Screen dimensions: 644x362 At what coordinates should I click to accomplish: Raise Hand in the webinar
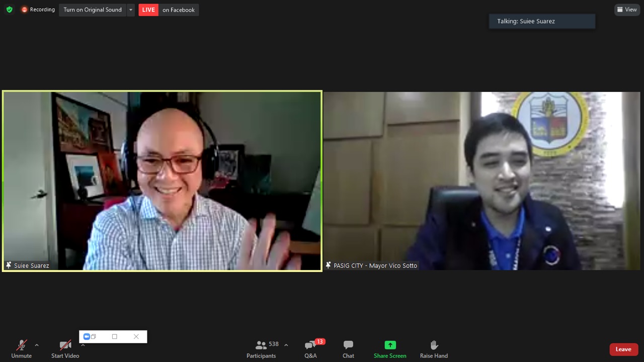(x=434, y=349)
